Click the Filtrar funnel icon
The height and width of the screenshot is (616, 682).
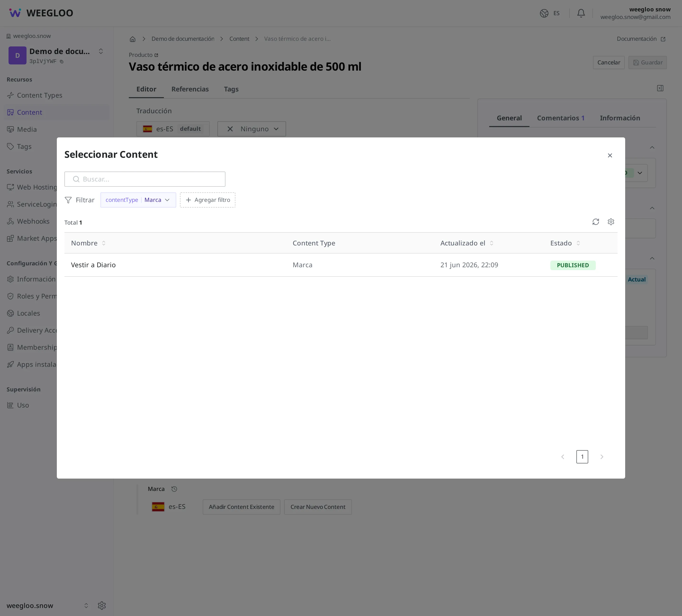[68, 200]
